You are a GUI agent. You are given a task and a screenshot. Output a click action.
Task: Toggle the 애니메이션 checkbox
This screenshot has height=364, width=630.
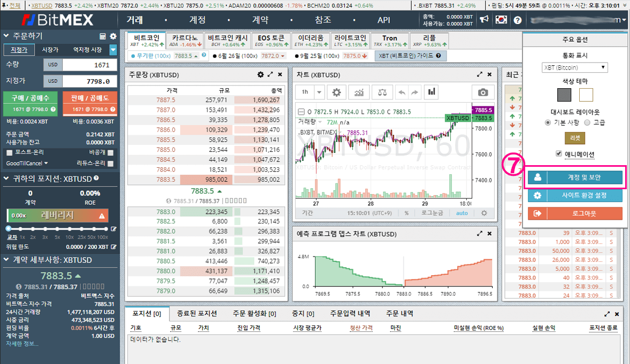[558, 153]
